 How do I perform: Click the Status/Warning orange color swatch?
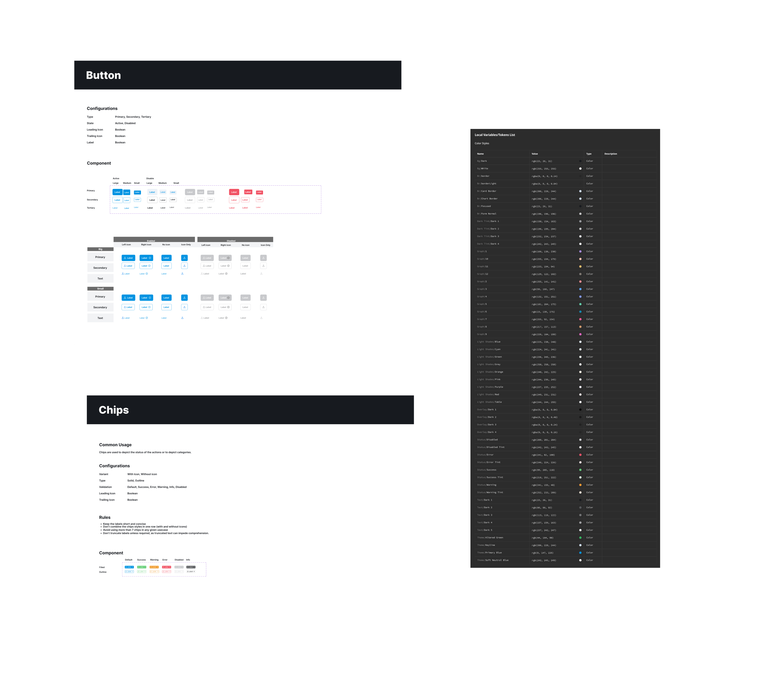[580, 485]
